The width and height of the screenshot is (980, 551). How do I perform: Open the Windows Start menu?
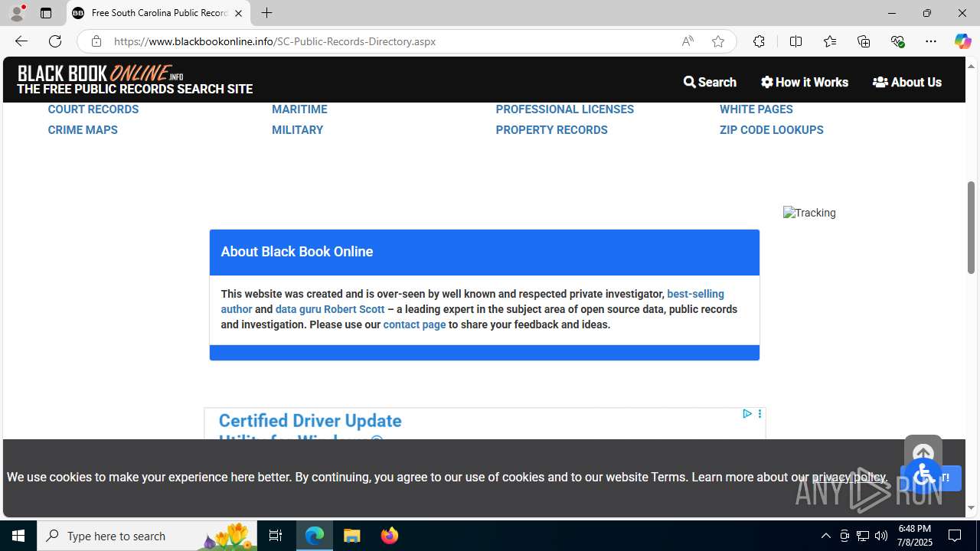tap(18, 536)
